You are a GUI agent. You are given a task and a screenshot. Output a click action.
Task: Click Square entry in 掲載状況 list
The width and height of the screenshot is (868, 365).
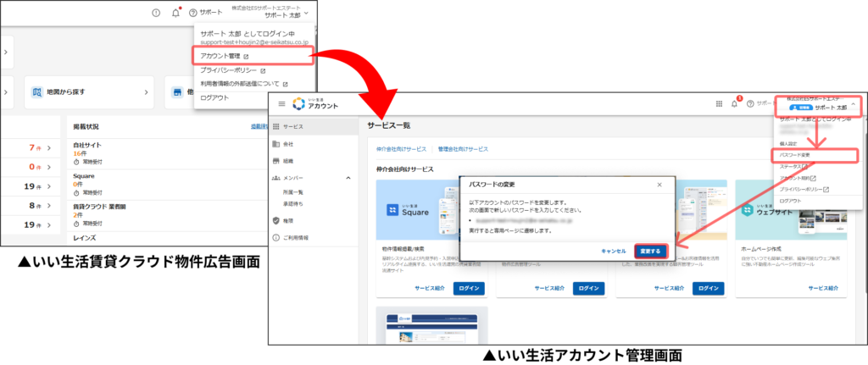(x=83, y=176)
